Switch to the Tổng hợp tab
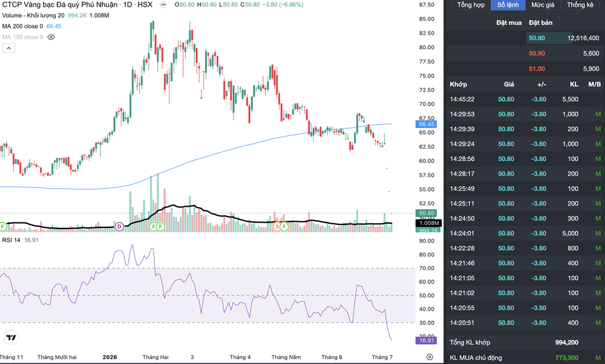The image size is (605, 364). 471,5
